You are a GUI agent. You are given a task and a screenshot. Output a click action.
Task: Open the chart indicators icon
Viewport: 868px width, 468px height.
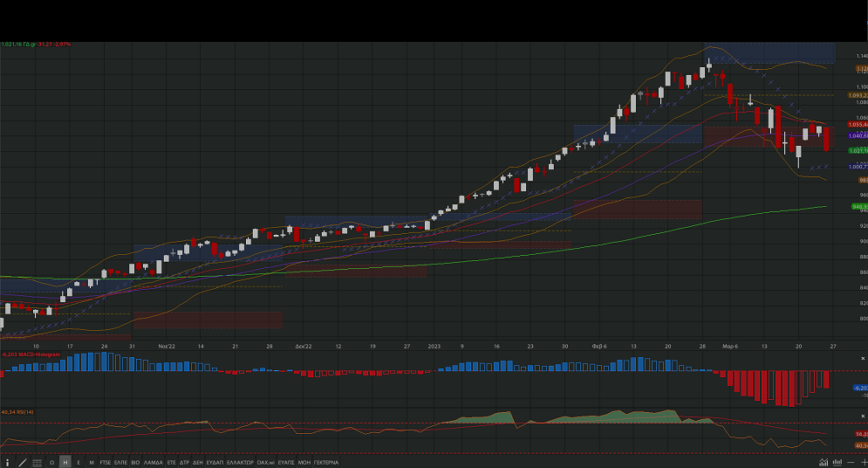point(824,463)
